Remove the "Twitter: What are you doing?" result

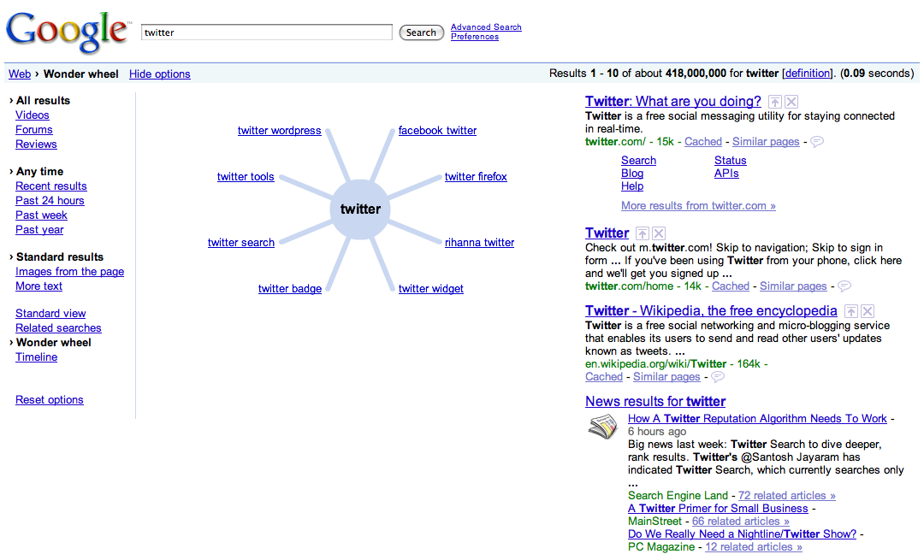[x=791, y=102]
